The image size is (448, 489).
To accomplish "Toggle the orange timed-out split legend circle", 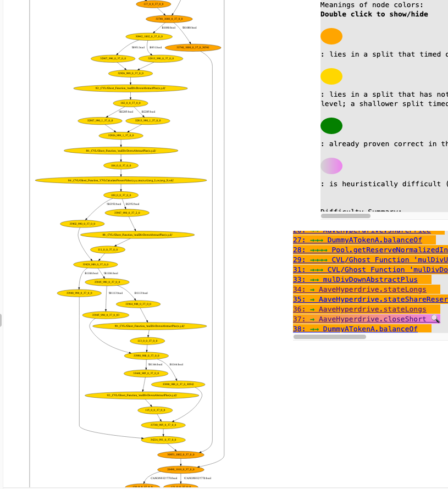I will click(x=332, y=36).
